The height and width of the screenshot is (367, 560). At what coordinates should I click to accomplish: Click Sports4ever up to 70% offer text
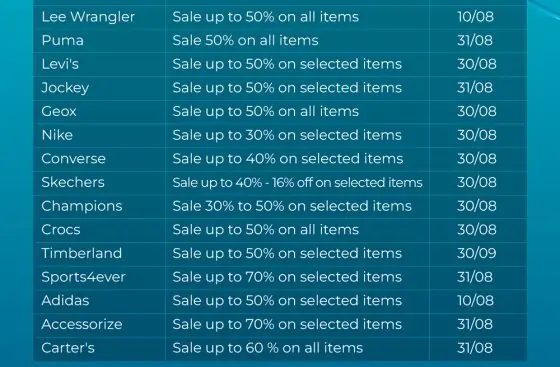pos(287,277)
